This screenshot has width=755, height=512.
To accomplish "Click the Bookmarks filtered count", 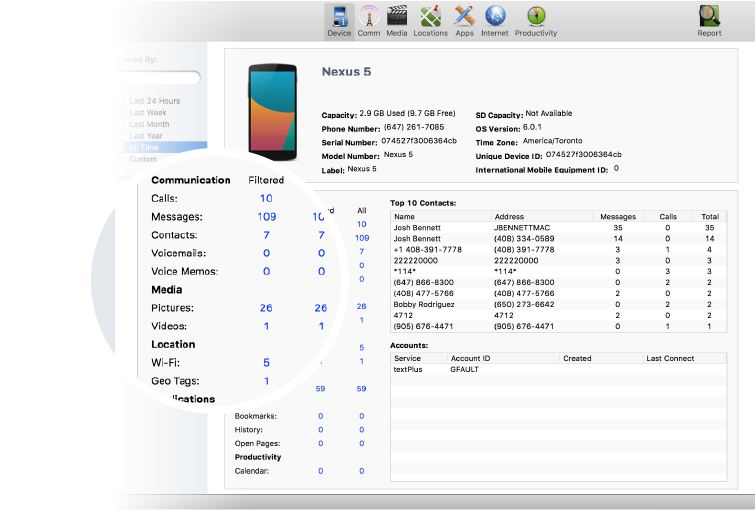I will click(x=321, y=416).
